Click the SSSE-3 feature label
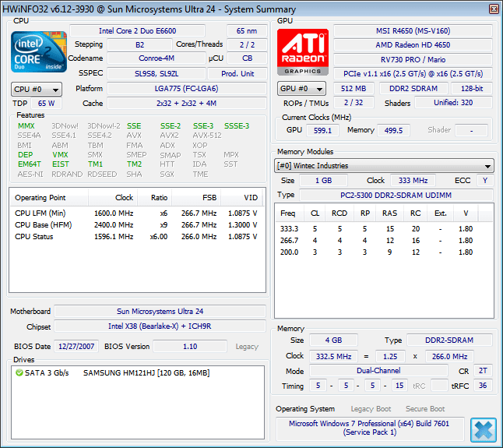 [x=237, y=125]
